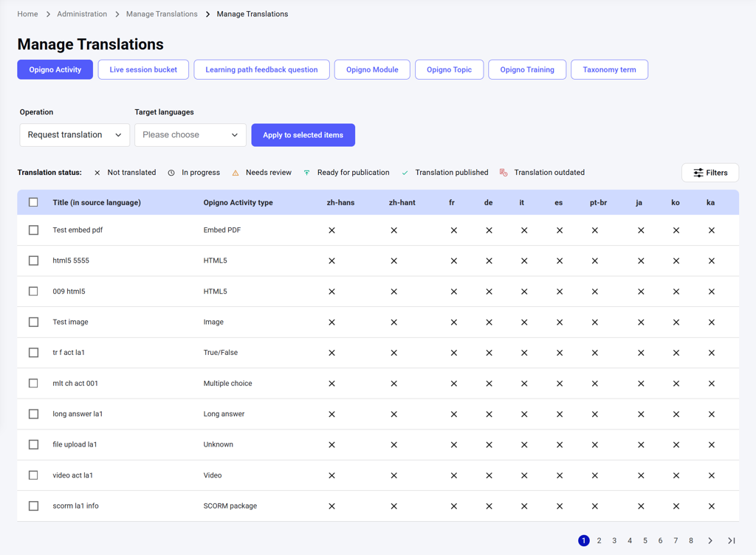Click the current page 1 indicator
Screen dimensions: 756x555
[x=584, y=540]
